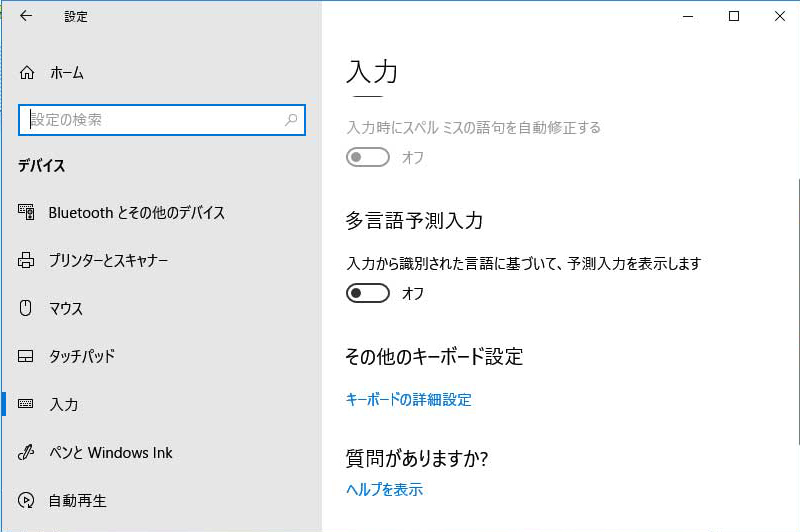Image resolution: width=800 pixels, height=532 pixels.
Task: Click the back arrow in the title bar
Action: click(26, 16)
